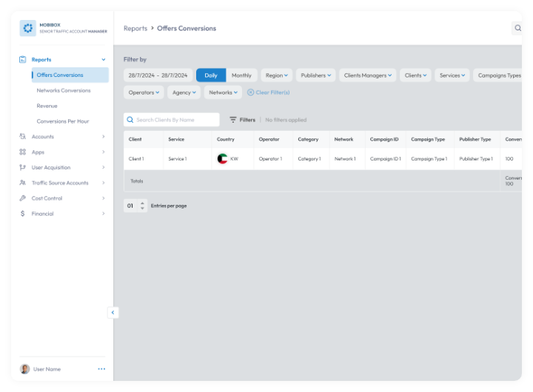The height and width of the screenshot is (392, 533).
Task: Expand the Apps menu chevron
Action: click(x=104, y=152)
